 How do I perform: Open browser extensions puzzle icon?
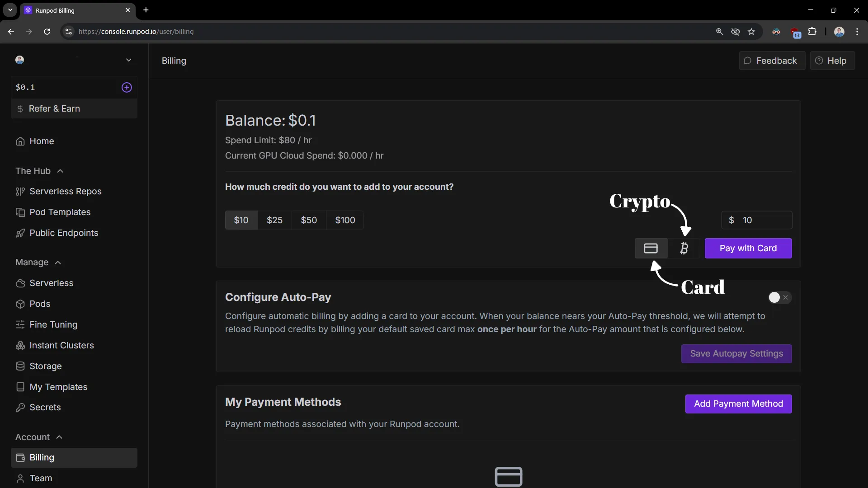[x=812, y=32]
